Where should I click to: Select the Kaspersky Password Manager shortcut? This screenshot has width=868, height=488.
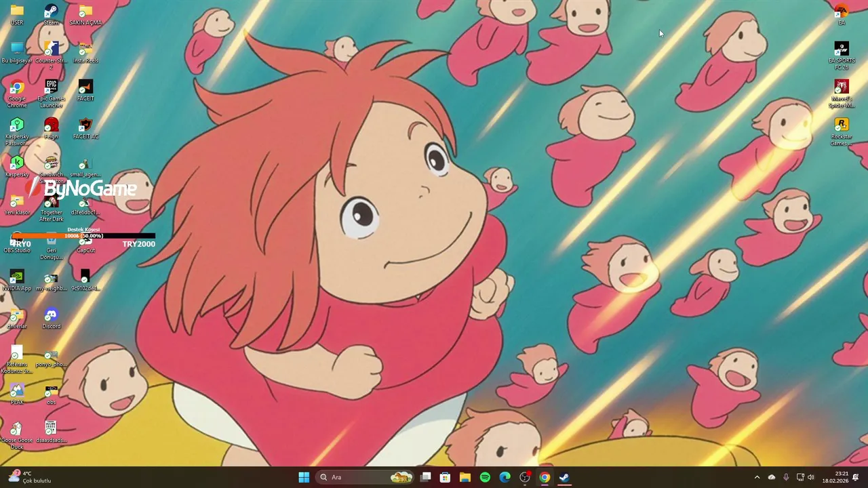tap(17, 131)
